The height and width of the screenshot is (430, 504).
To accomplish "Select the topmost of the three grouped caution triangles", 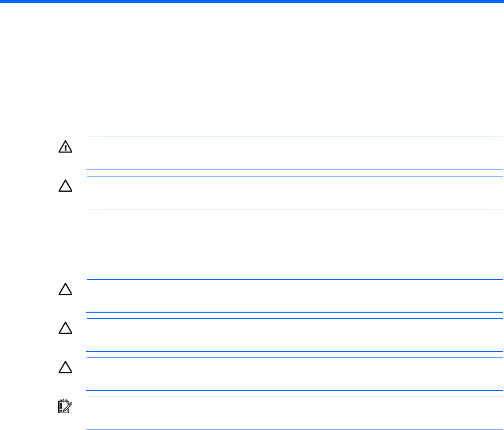I will click(66, 289).
